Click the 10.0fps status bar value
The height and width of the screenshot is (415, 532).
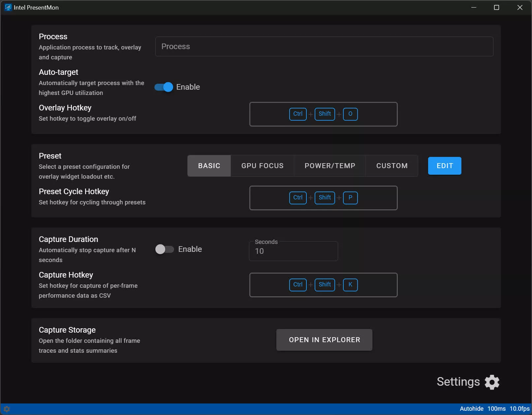519,409
